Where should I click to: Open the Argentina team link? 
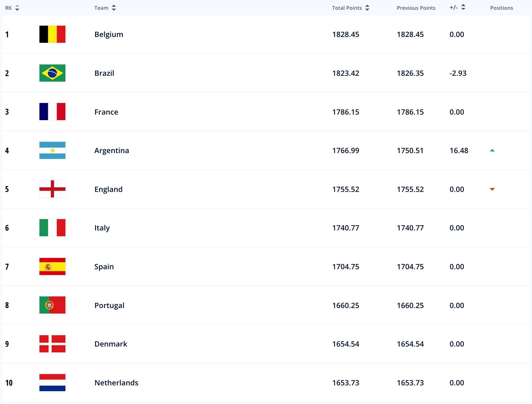(x=112, y=151)
